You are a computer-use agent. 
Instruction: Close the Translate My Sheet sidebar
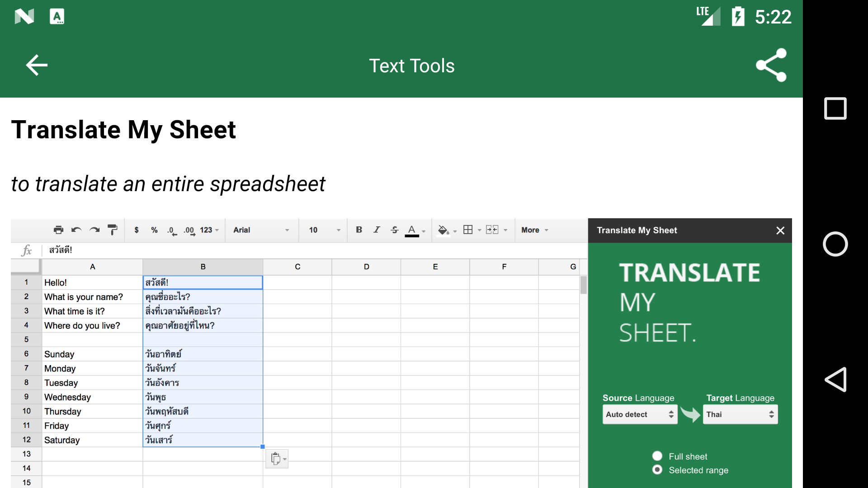click(x=780, y=230)
